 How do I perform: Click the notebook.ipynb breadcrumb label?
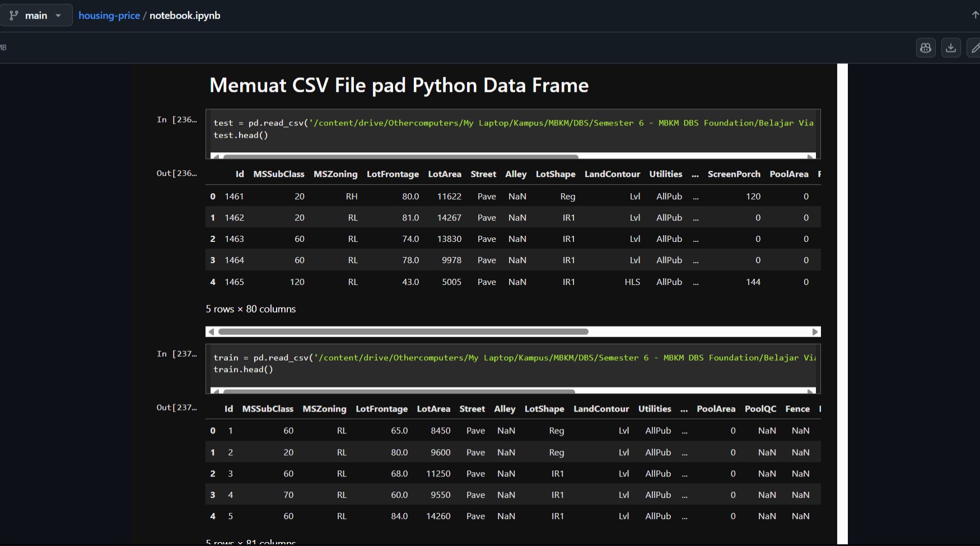click(185, 15)
